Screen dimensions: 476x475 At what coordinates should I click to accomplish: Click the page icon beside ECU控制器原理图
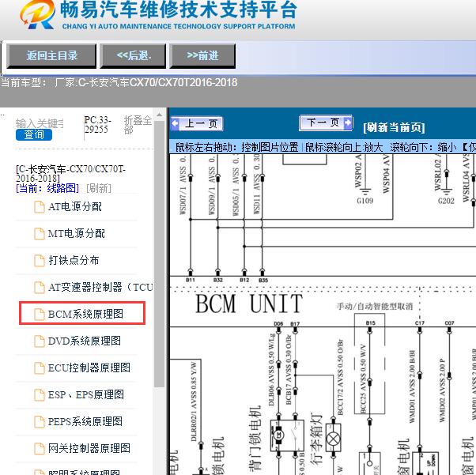pyautogui.click(x=40, y=368)
